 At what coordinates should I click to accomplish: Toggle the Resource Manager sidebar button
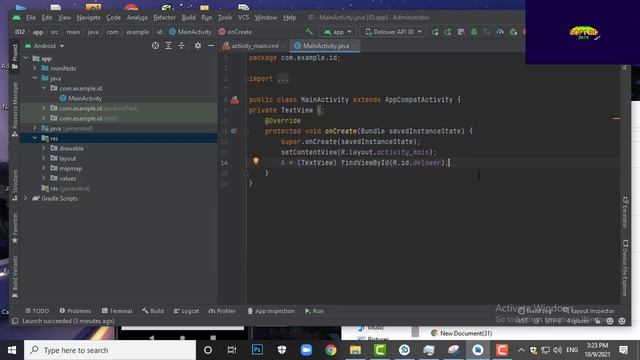pyautogui.click(x=15, y=109)
